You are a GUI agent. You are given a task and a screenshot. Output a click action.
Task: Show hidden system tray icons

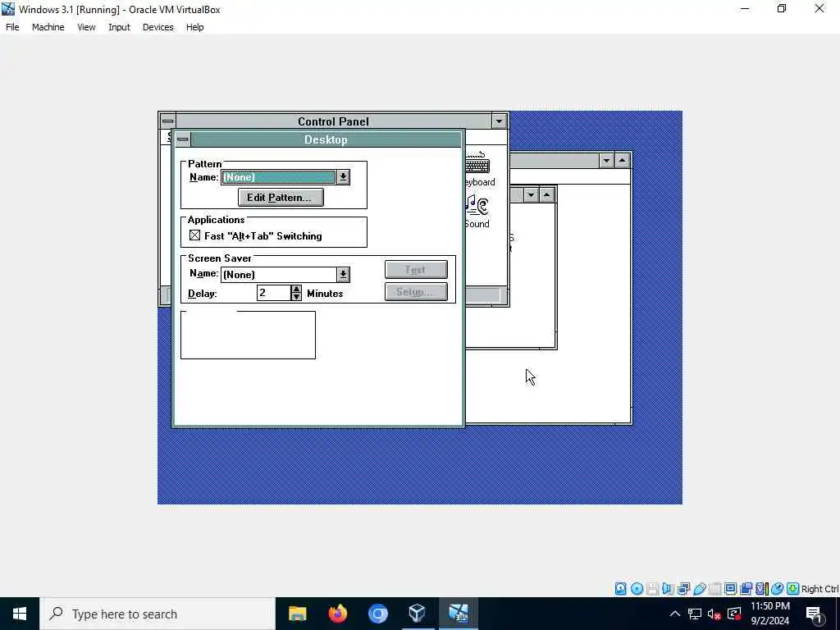click(675, 614)
